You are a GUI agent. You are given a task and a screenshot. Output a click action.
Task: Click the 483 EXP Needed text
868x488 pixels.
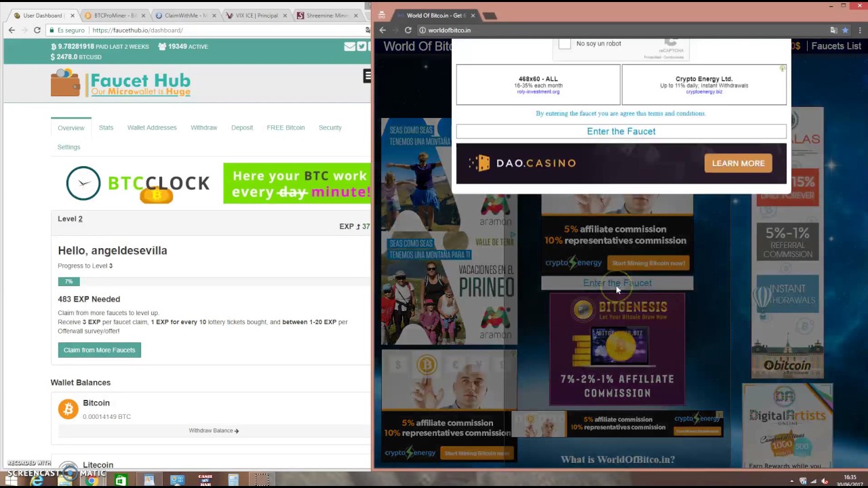[x=89, y=299]
